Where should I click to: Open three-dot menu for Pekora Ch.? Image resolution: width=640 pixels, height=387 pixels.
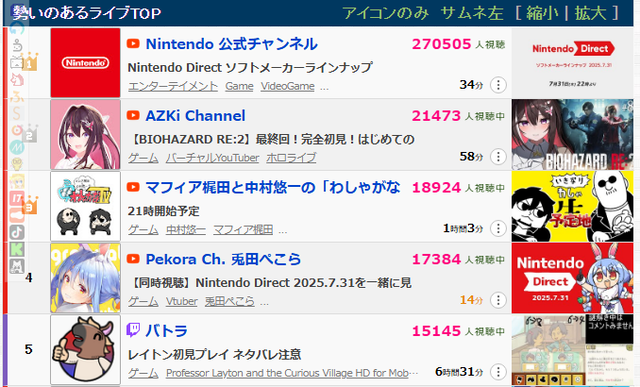point(498,300)
